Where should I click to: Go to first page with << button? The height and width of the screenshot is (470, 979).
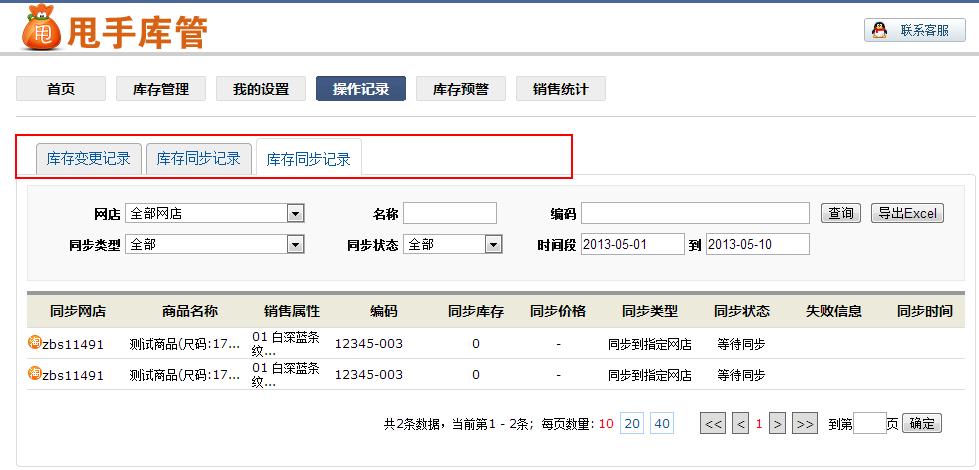click(713, 424)
